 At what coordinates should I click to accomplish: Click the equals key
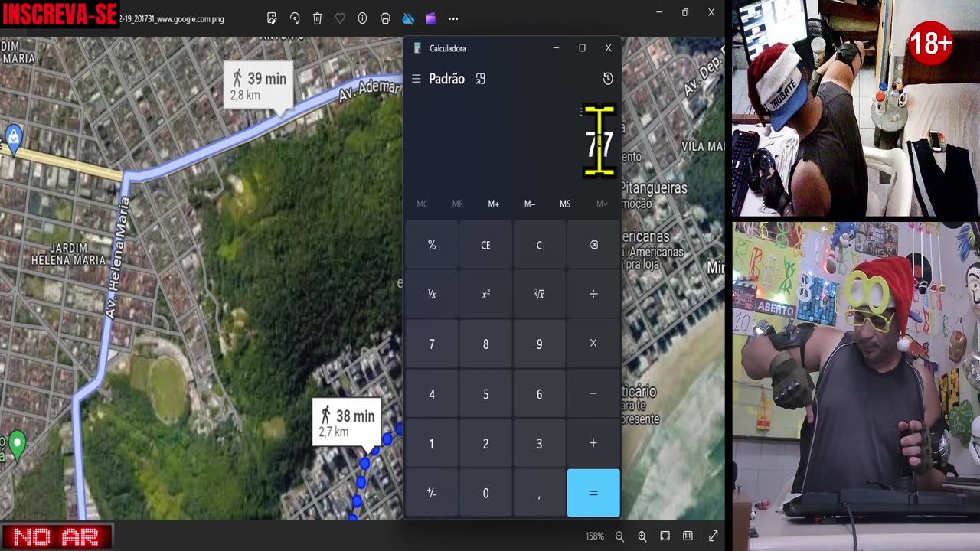pyautogui.click(x=593, y=493)
